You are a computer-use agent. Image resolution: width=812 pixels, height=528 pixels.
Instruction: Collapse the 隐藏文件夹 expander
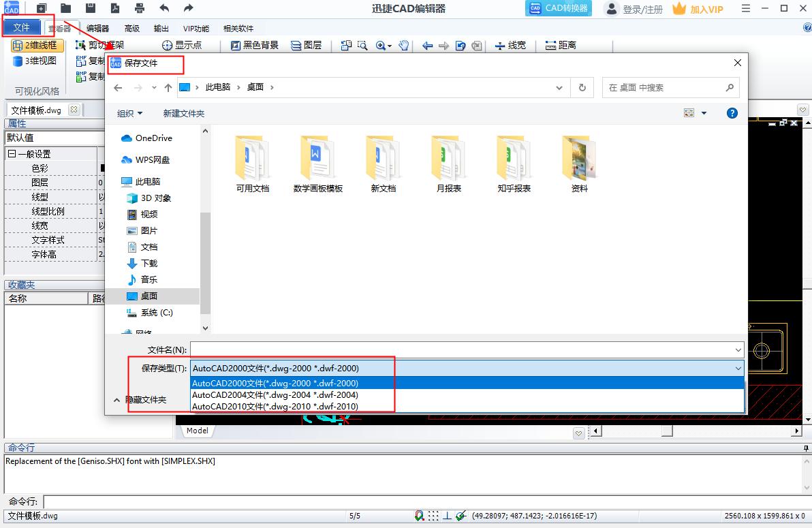click(x=116, y=400)
